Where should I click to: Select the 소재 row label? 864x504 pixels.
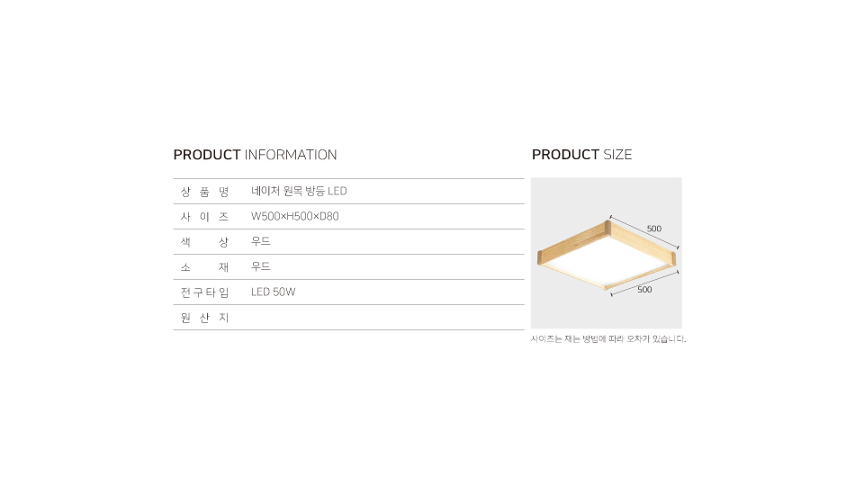pos(205,267)
